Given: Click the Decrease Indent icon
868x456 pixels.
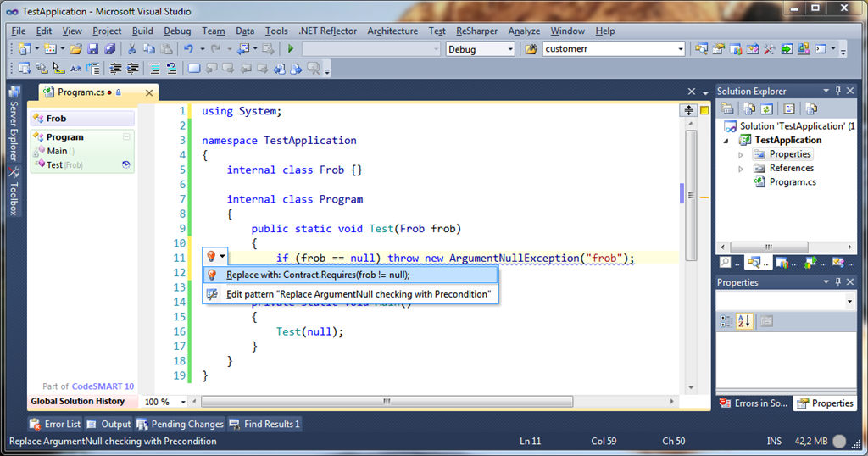Looking at the screenshot, I should [x=115, y=69].
